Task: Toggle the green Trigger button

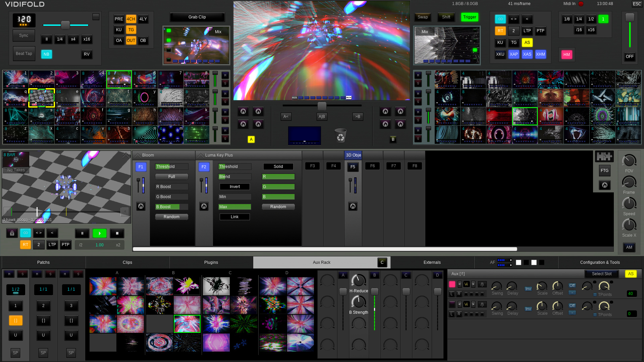Action: (x=470, y=17)
